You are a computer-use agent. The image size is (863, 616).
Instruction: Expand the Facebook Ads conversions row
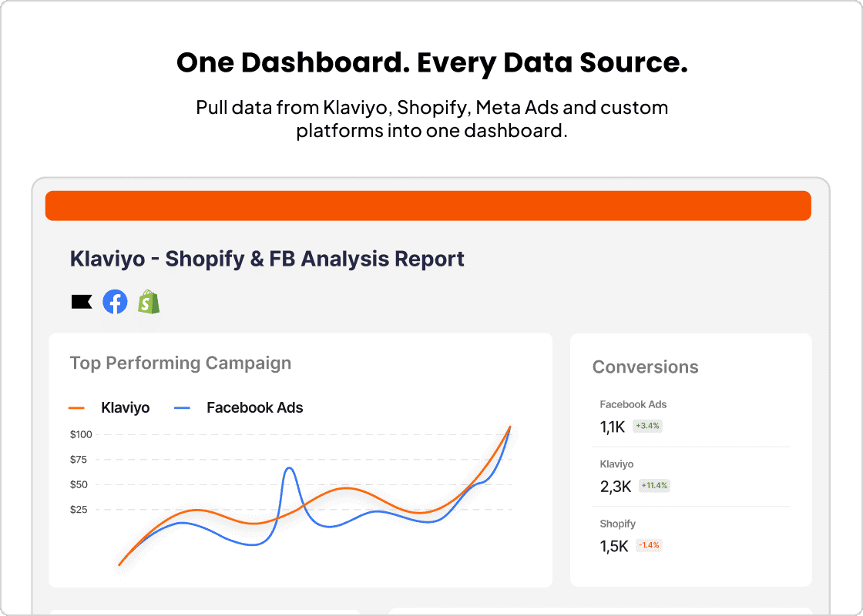click(633, 404)
